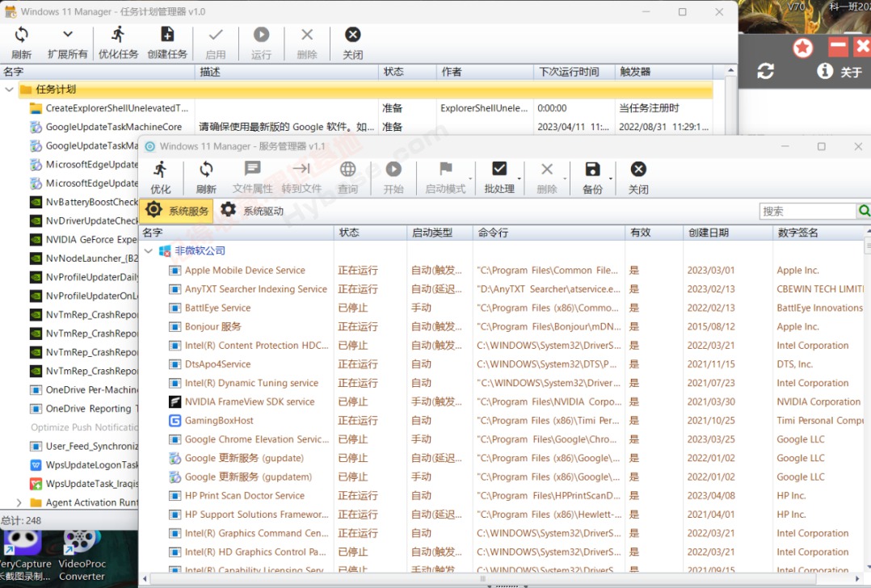Viewport: 871px width, 588px height.
Task: Click the 刷新 refresh icon in Task Scheduler toolbar
Action: pyautogui.click(x=21, y=35)
